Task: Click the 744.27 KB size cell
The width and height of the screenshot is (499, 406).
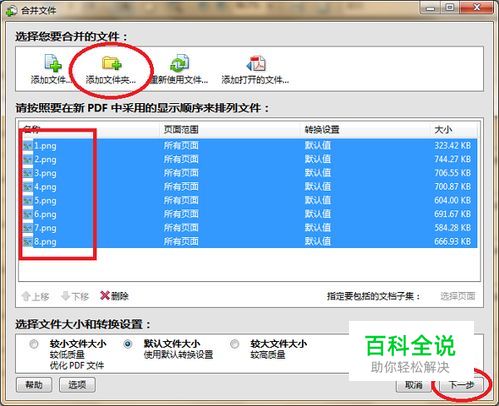Action: pos(452,159)
